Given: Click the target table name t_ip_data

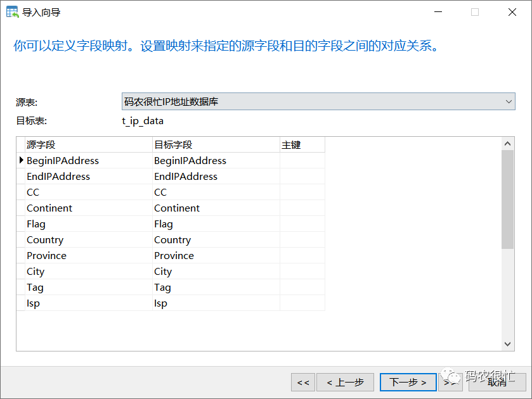Looking at the screenshot, I should 143,121.
